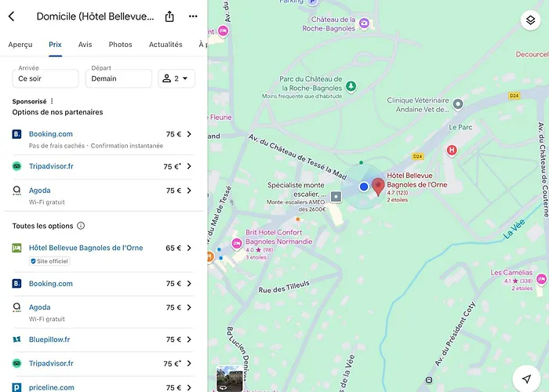549x392 pixels.
Task: Tap the Château de la Roche-Bagnoles camera marker
Action: 364,24
